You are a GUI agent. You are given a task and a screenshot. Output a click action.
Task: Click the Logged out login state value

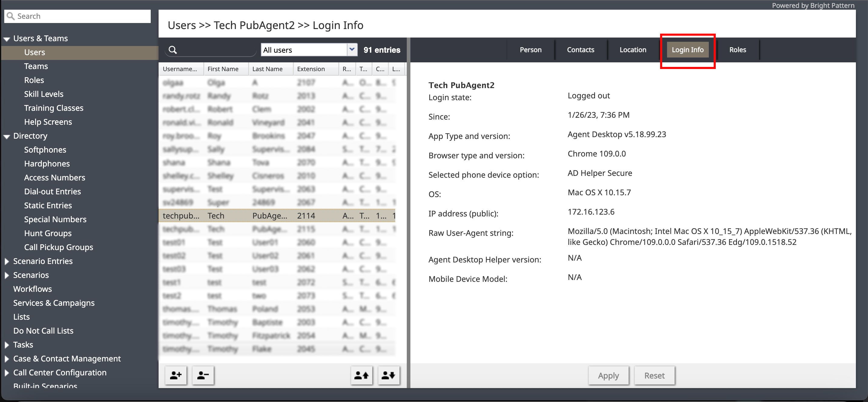(589, 96)
